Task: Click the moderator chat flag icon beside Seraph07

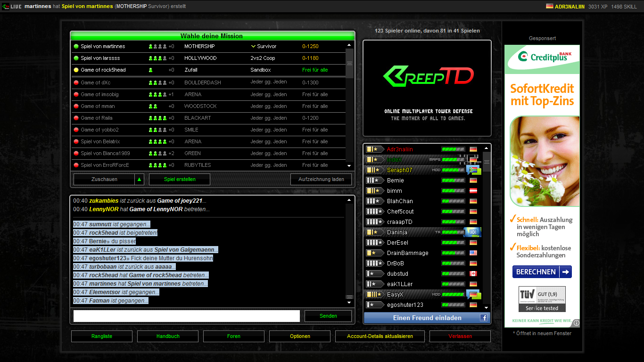Action: [473, 170]
